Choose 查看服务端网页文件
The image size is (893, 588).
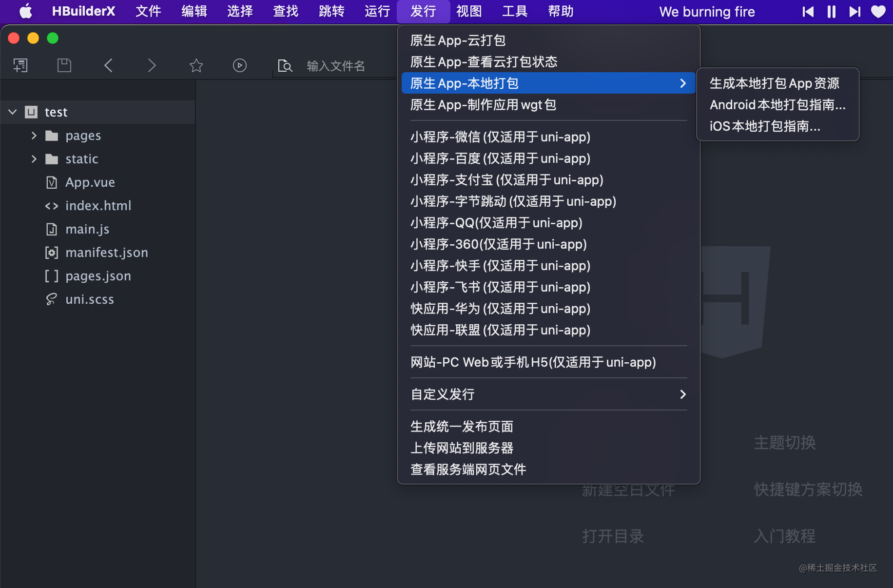pyautogui.click(x=548, y=469)
